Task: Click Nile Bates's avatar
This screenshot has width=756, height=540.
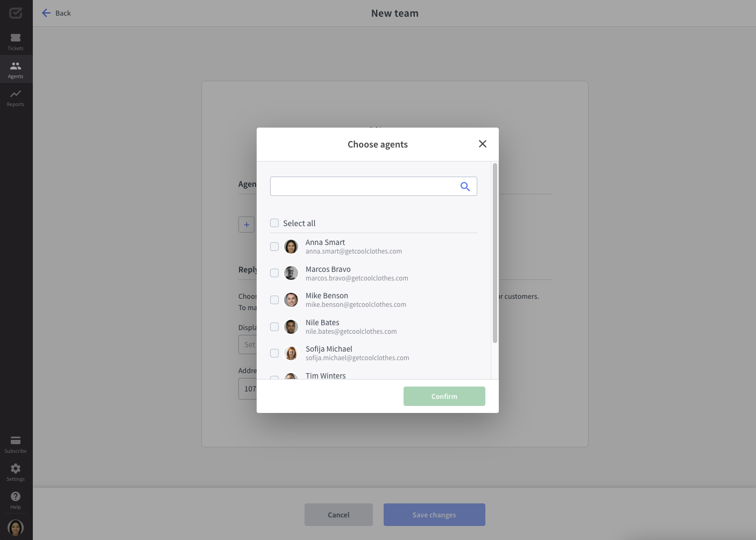Action: 291,327
